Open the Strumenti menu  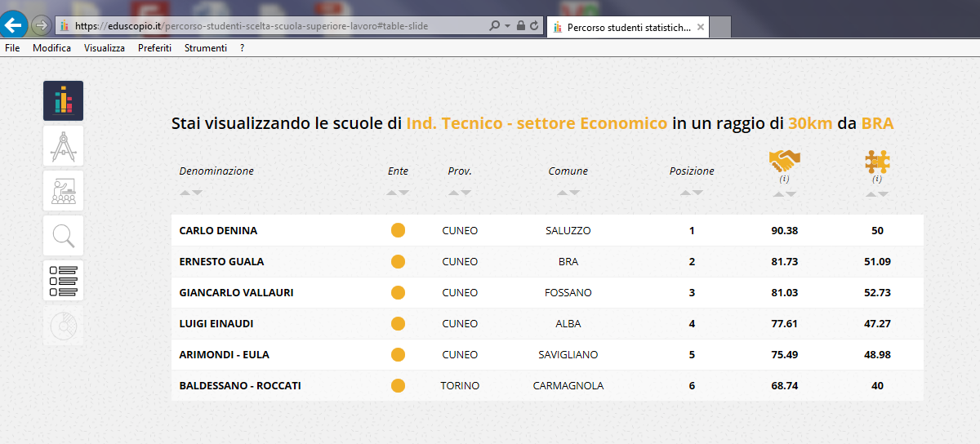[x=205, y=48]
